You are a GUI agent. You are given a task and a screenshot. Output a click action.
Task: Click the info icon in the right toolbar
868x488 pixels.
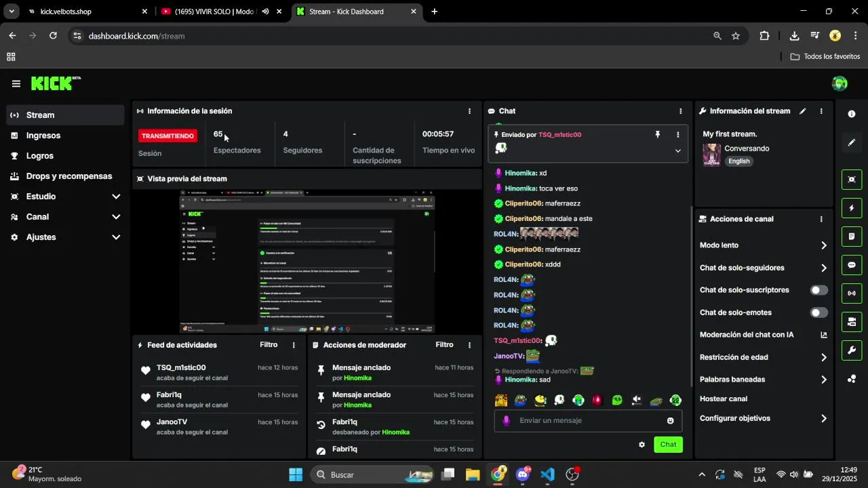click(852, 114)
